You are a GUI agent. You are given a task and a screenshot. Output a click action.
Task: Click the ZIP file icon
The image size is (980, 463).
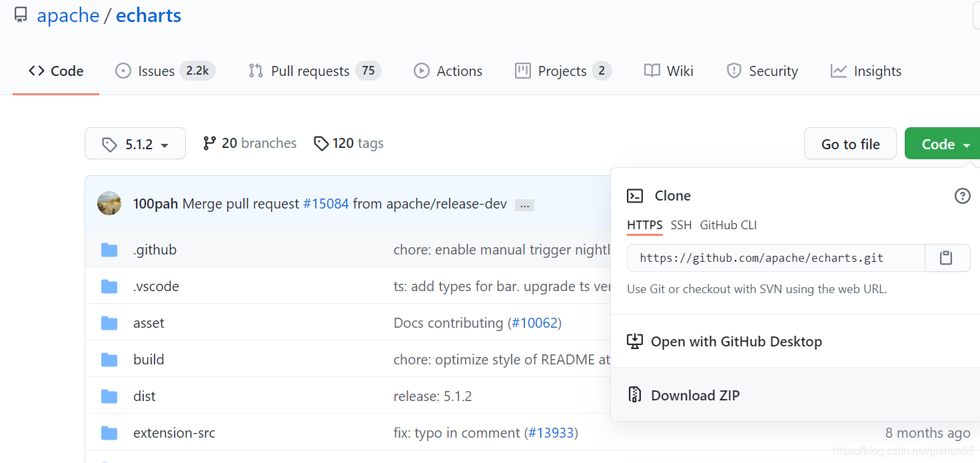[635, 395]
